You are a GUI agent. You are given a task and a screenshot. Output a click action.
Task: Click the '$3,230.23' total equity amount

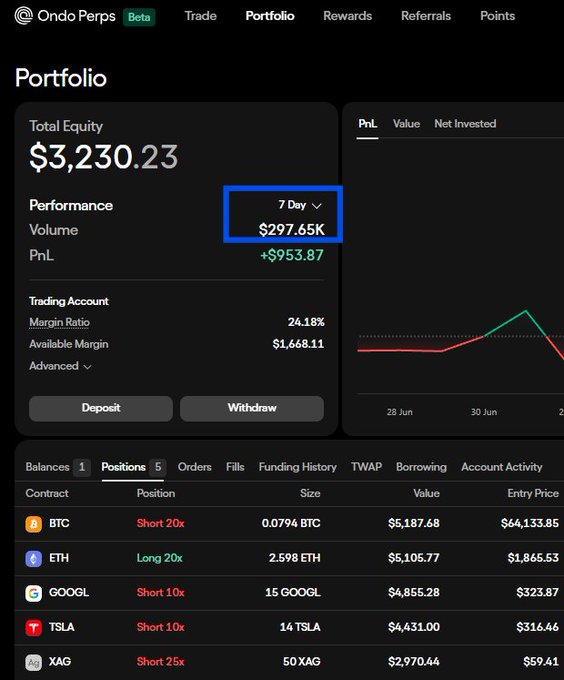(104, 157)
